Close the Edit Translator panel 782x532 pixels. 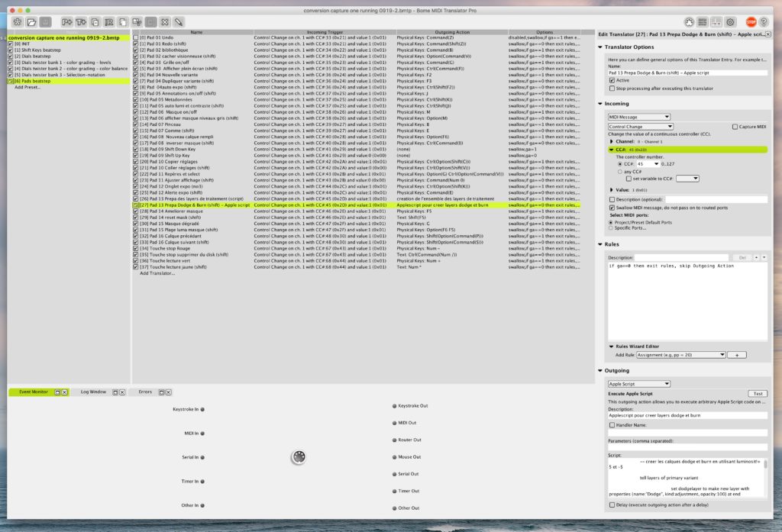coord(768,34)
